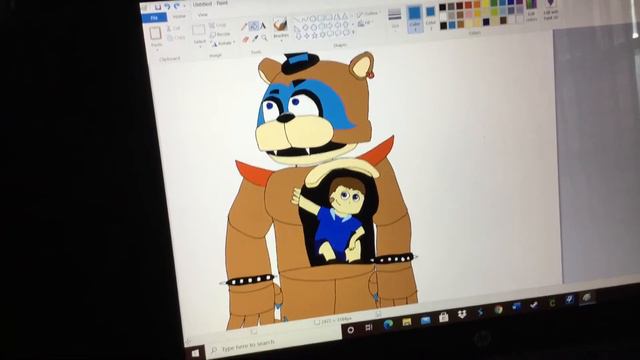Image resolution: width=640 pixels, height=360 pixels.
Task: Click the Select rectangle tool icon
Action: (198, 29)
